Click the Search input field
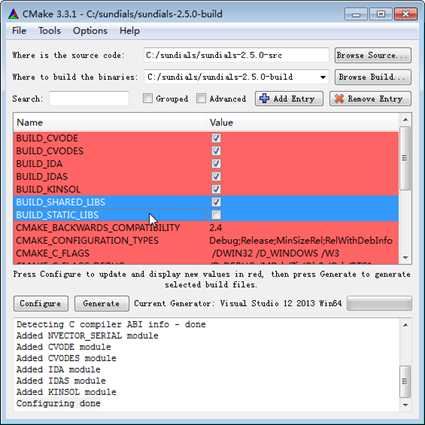The width and height of the screenshot is (425, 425). [89, 99]
